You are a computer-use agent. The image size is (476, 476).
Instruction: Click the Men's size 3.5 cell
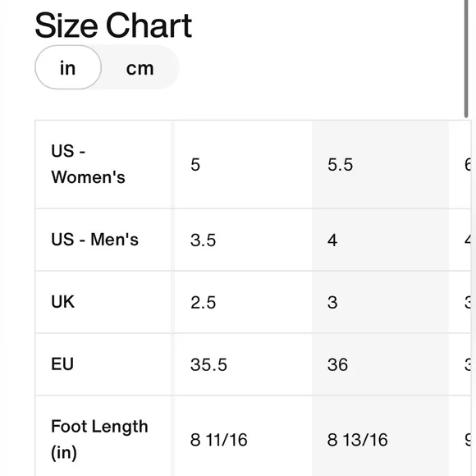point(243,240)
